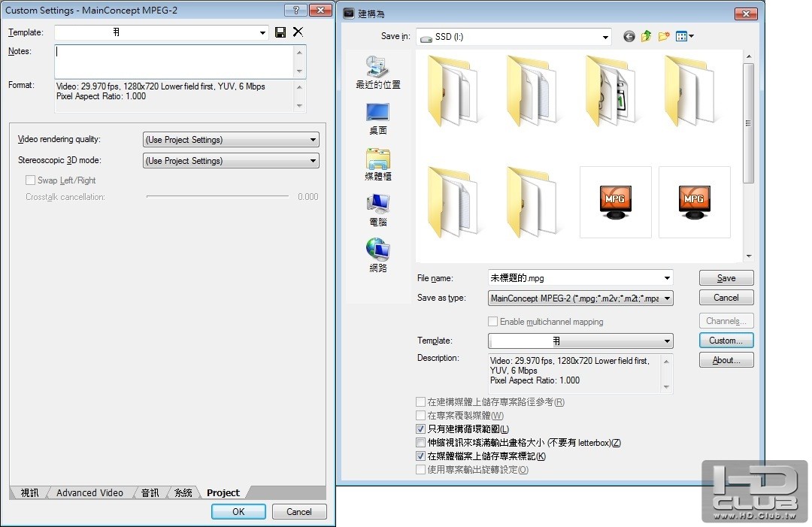
Task: Click the File name input field
Action: pos(575,278)
